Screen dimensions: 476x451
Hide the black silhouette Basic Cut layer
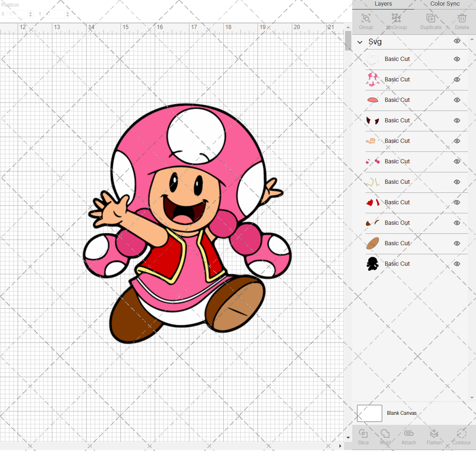click(x=456, y=264)
